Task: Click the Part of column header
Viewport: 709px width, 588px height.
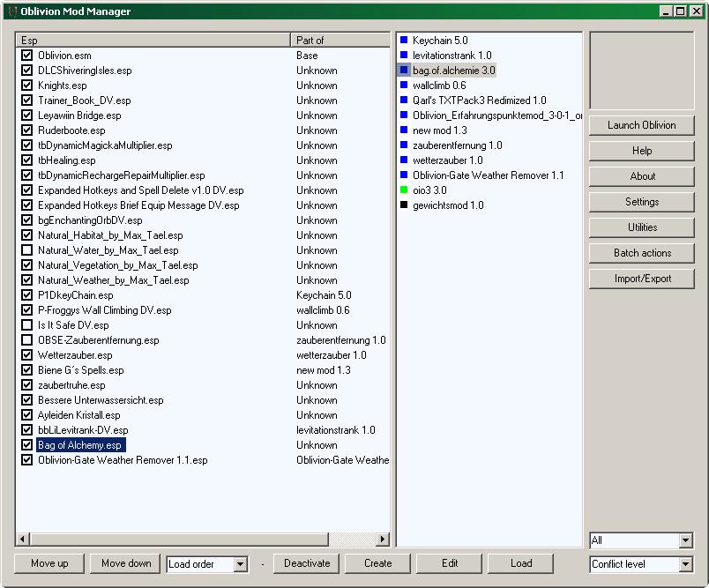Action: point(340,41)
